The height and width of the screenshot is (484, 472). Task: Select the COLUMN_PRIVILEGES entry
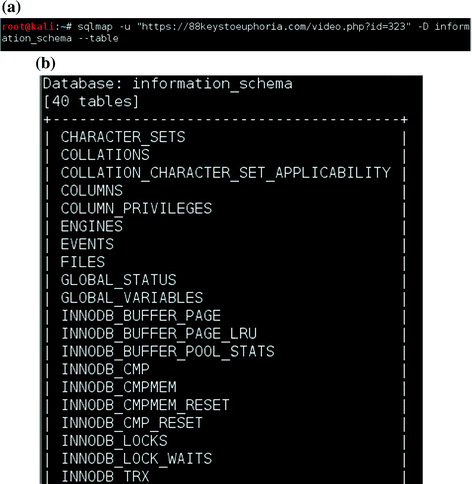point(136,208)
